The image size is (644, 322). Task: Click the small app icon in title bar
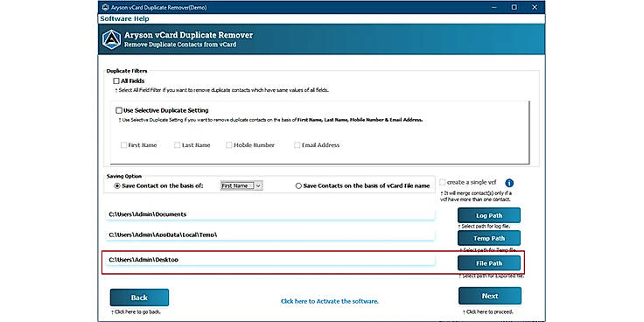click(x=106, y=7)
